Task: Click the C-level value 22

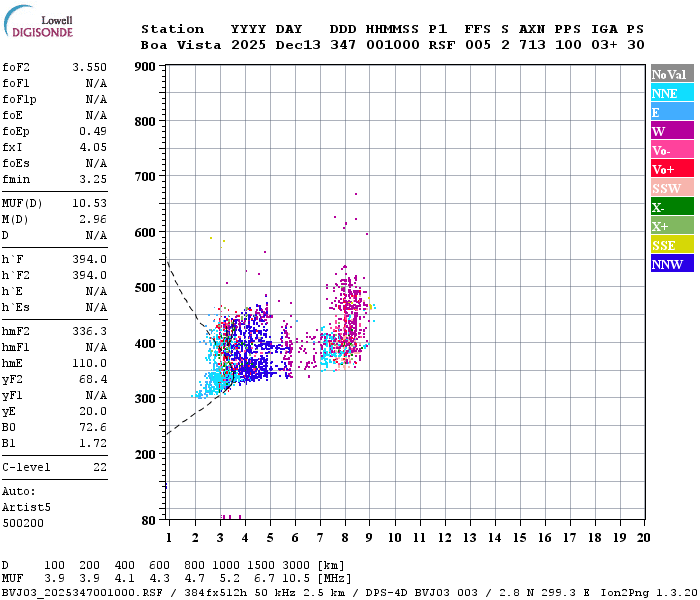Action: (100, 467)
